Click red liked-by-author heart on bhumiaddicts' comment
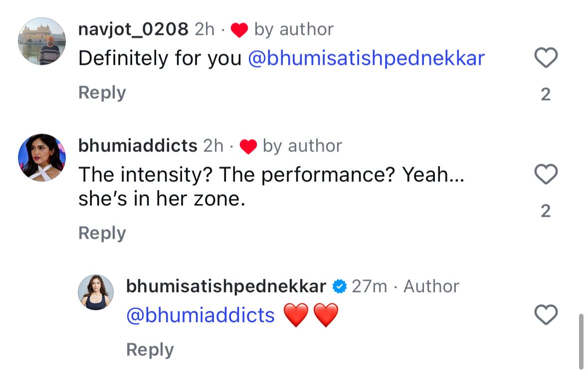 (x=248, y=146)
